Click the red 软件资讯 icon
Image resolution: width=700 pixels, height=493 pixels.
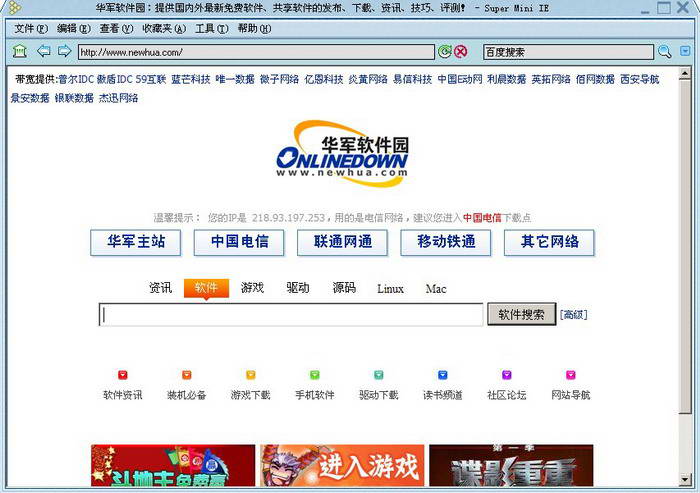point(122,375)
